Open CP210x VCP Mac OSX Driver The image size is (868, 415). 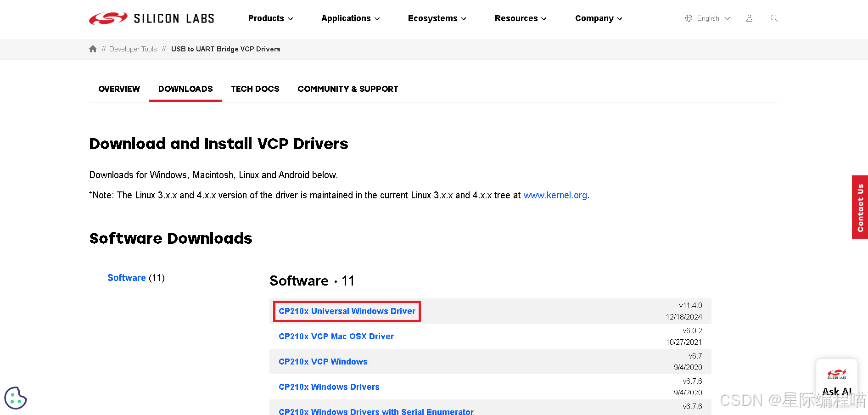pos(336,336)
